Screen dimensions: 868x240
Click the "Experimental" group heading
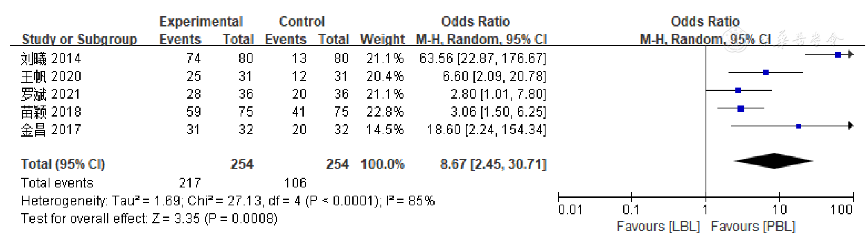tap(201, 21)
